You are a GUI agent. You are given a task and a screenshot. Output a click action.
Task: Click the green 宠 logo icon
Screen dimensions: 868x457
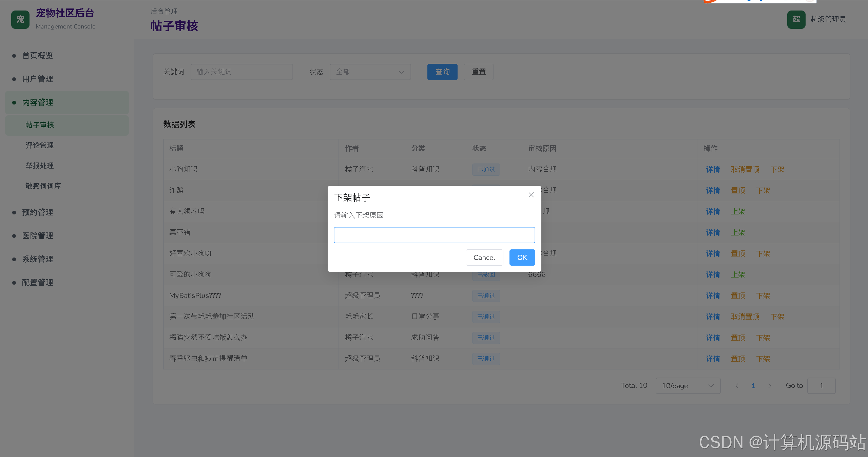pos(20,20)
